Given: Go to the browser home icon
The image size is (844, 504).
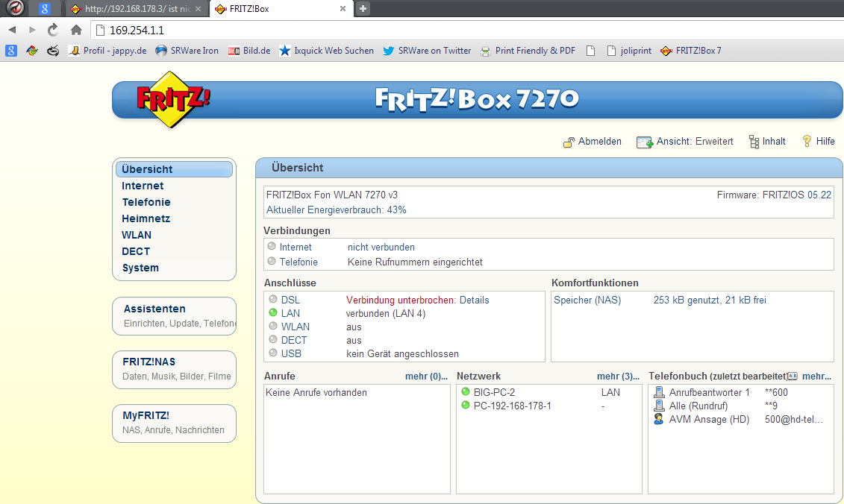Looking at the screenshot, I should 76,30.
